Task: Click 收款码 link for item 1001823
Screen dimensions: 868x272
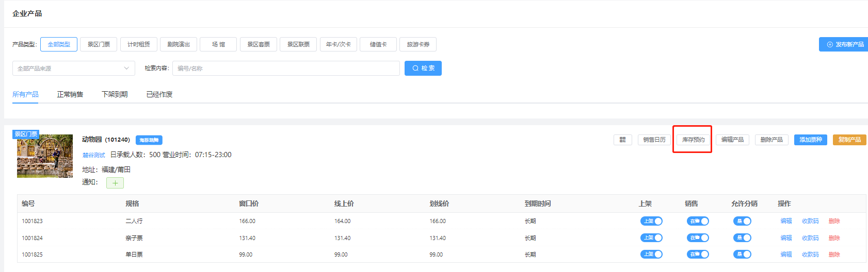Action: 810,221
